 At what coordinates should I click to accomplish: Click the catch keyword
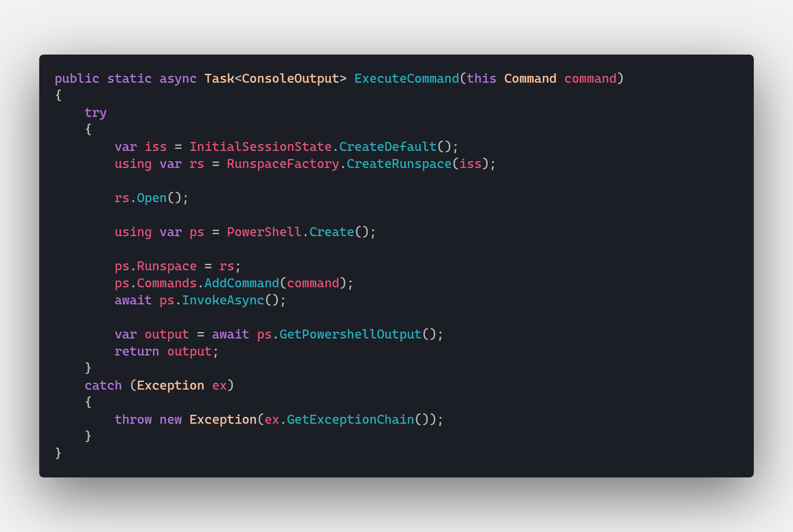[x=103, y=385]
